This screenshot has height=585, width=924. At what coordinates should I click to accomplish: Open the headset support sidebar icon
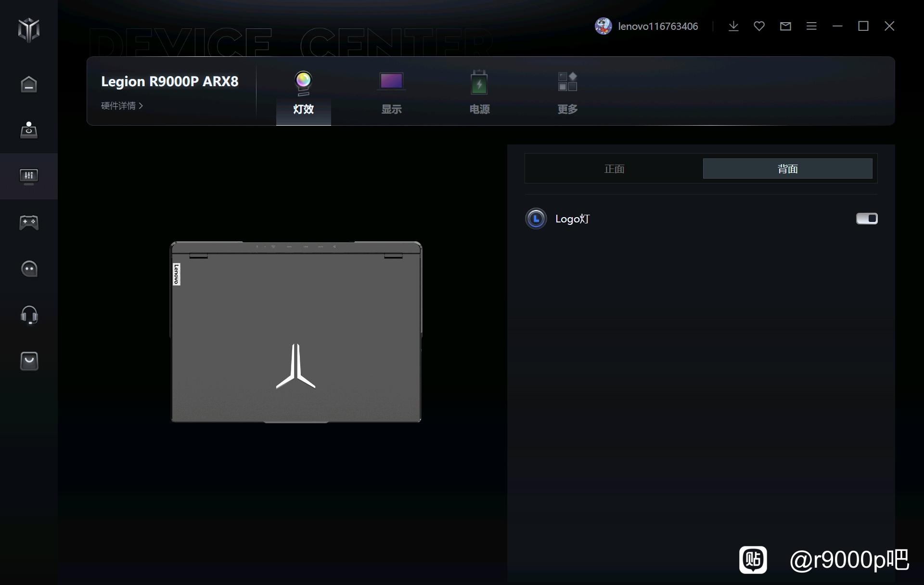pyautogui.click(x=29, y=315)
